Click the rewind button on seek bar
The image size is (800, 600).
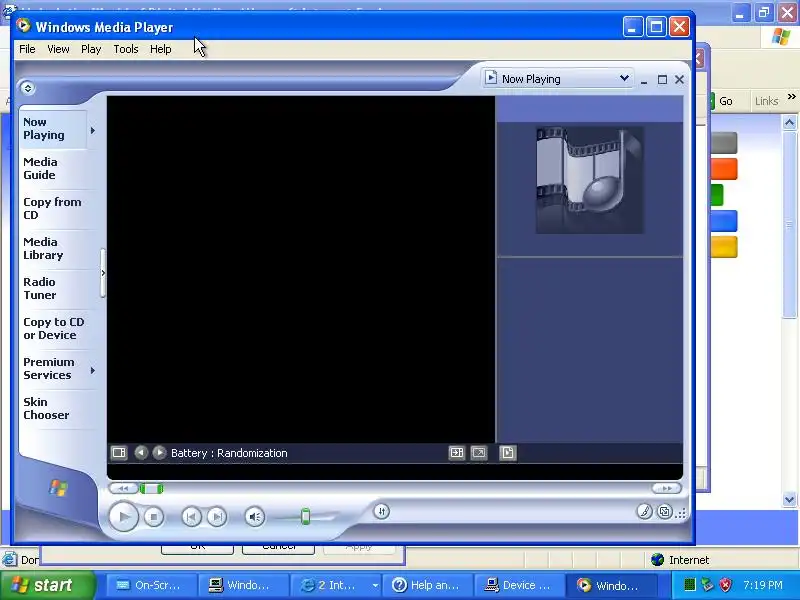pyautogui.click(x=123, y=489)
